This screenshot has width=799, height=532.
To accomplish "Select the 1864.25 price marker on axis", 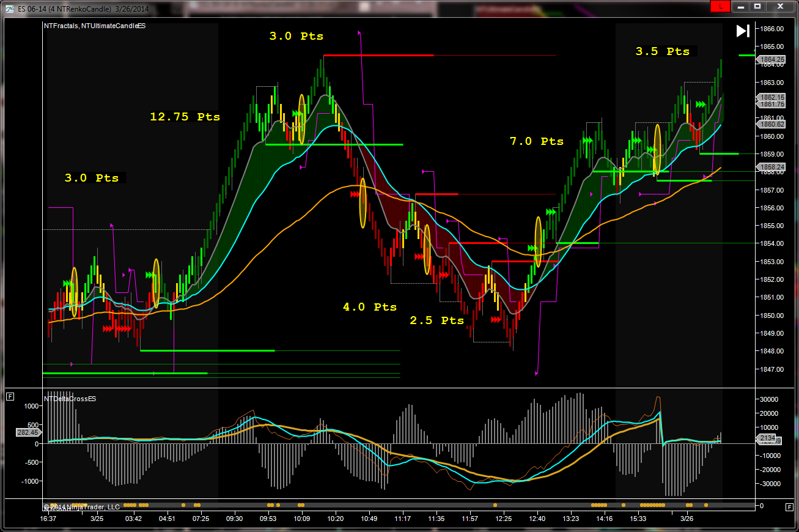I will (x=771, y=59).
